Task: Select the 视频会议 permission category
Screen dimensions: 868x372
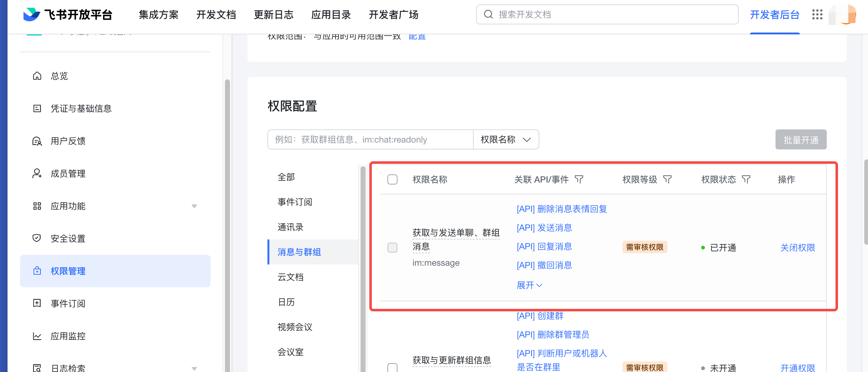Action: point(313,327)
